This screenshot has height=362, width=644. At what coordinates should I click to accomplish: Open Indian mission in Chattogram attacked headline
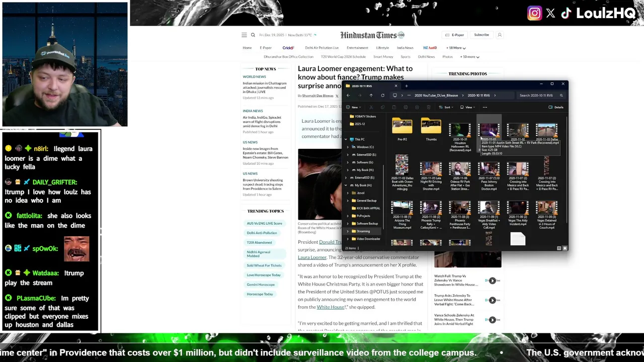point(265,87)
